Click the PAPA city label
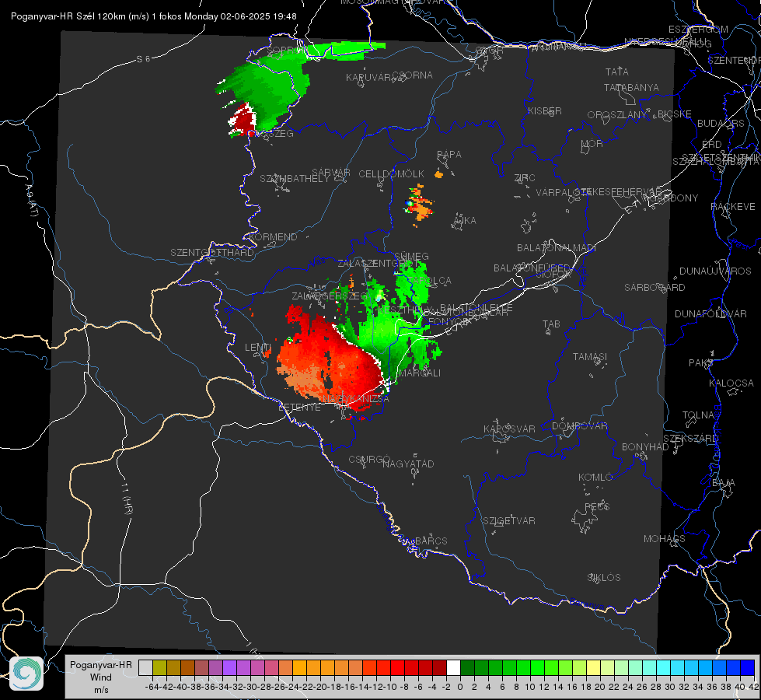 449,155
